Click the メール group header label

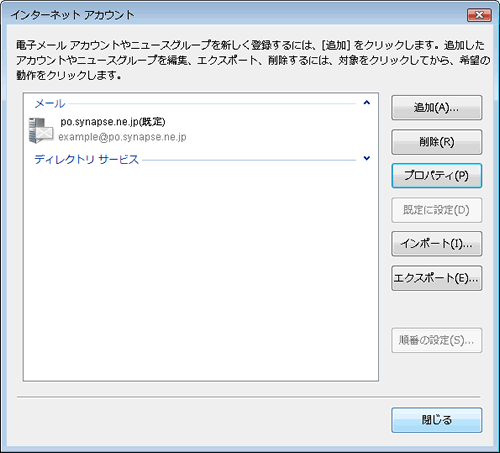click(50, 104)
